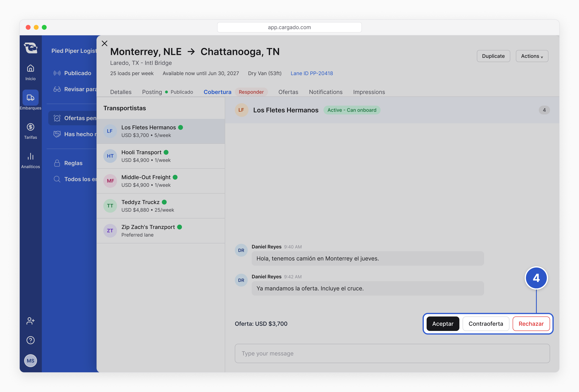Select carrier Teddyz Truckz

[161, 206]
